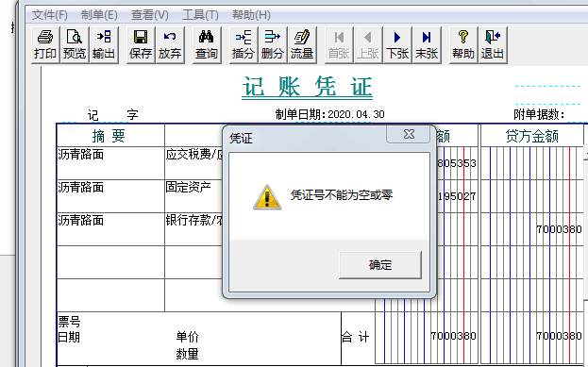Select first 沥青路面 summary cell
The width and height of the screenshot is (588, 367).
click(110, 162)
